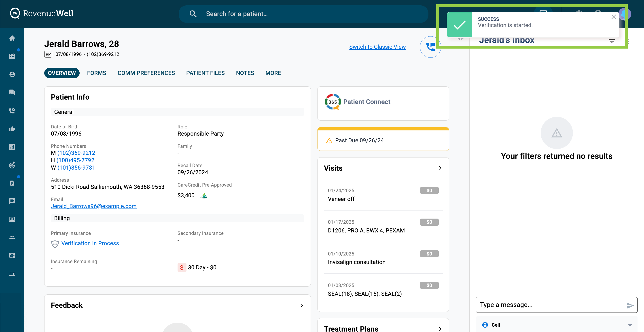Open the 01/10/2025 Invisalign consultation visit
Viewport: 644px width, 332px height.
tap(383, 258)
